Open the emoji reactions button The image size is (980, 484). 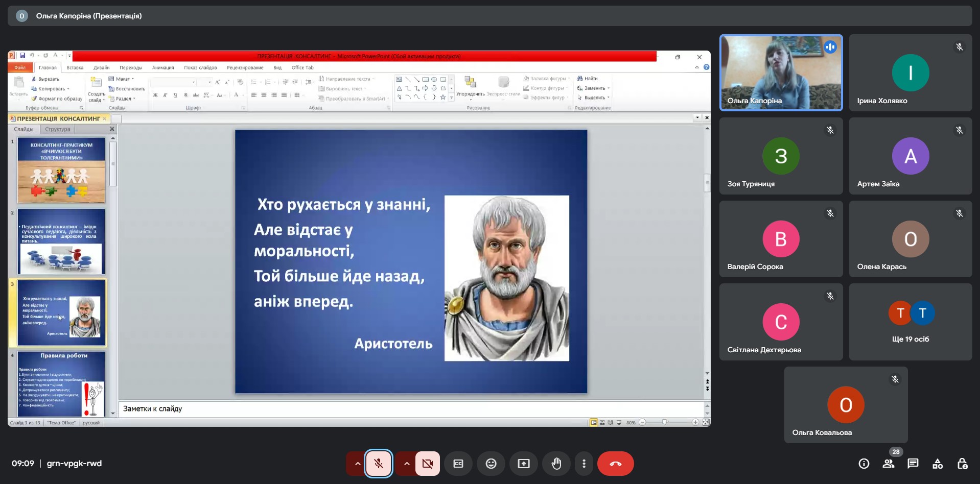point(491,464)
